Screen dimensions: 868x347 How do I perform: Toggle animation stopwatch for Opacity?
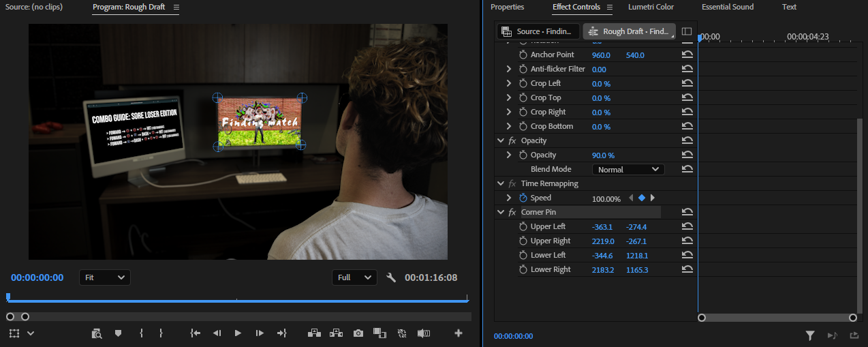click(x=523, y=155)
